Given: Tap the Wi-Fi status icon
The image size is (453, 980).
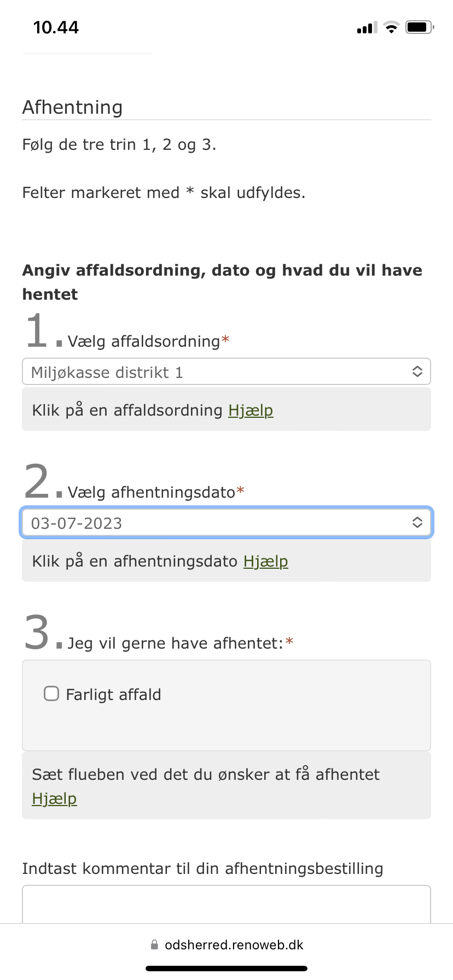Looking at the screenshot, I should (x=391, y=27).
